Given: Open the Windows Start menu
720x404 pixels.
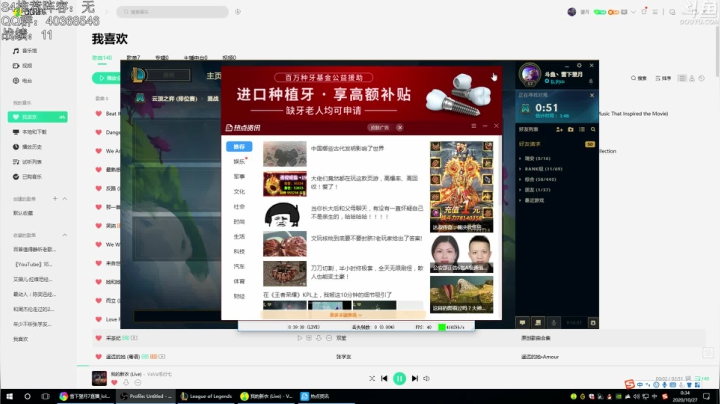Looking at the screenshot, I should point(9,396).
